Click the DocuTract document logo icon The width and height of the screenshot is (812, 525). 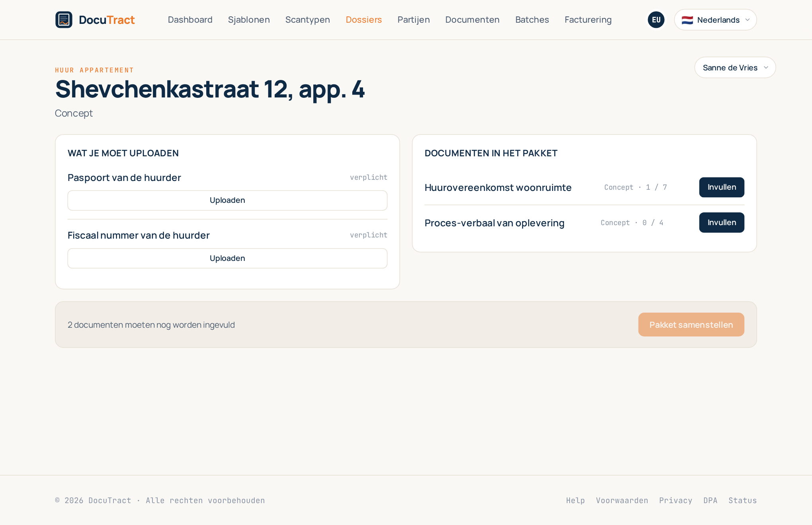(x=64, y=20)
